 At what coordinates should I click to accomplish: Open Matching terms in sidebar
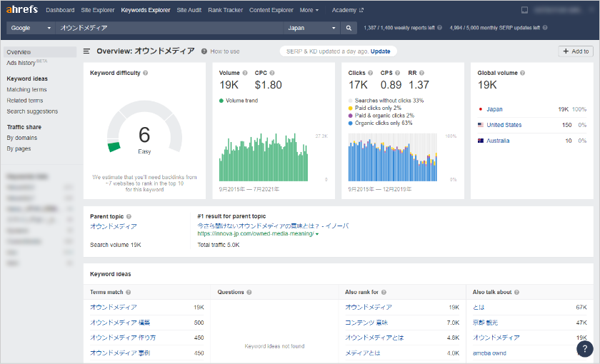(26, 89)
